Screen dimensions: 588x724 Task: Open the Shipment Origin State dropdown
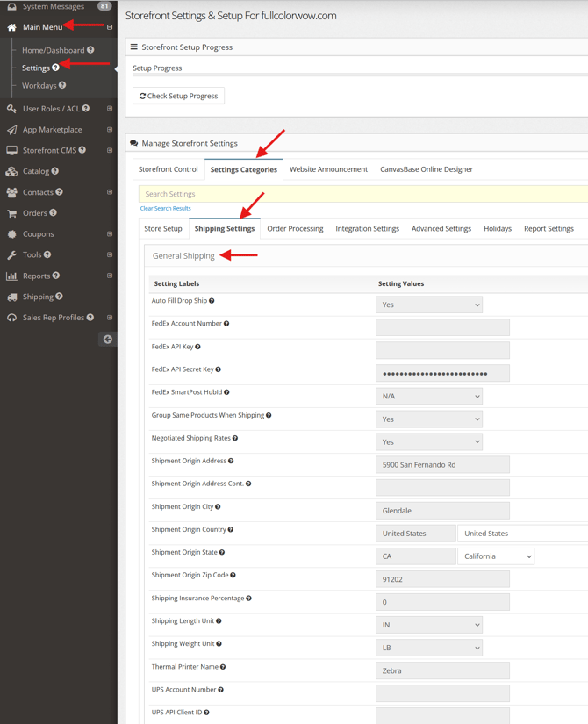pyautogui.click(x=495, y=556)
